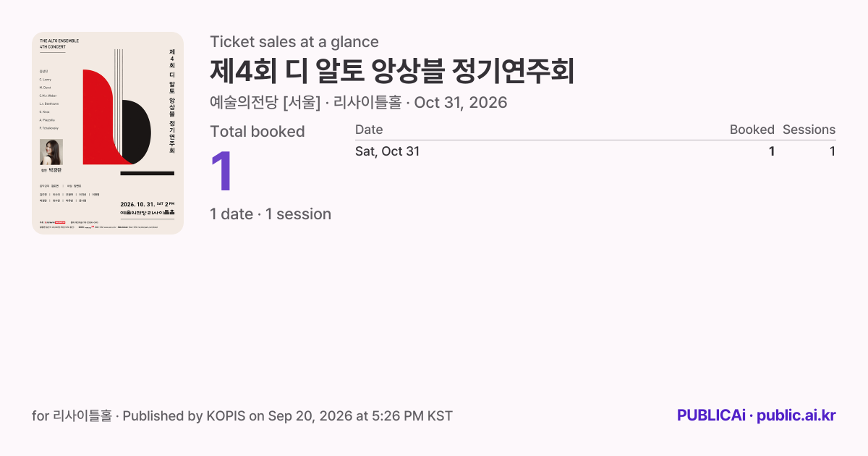Select the 'Total booked' label
This screenshot has height=456, width=868.
[x=258, y=132]
